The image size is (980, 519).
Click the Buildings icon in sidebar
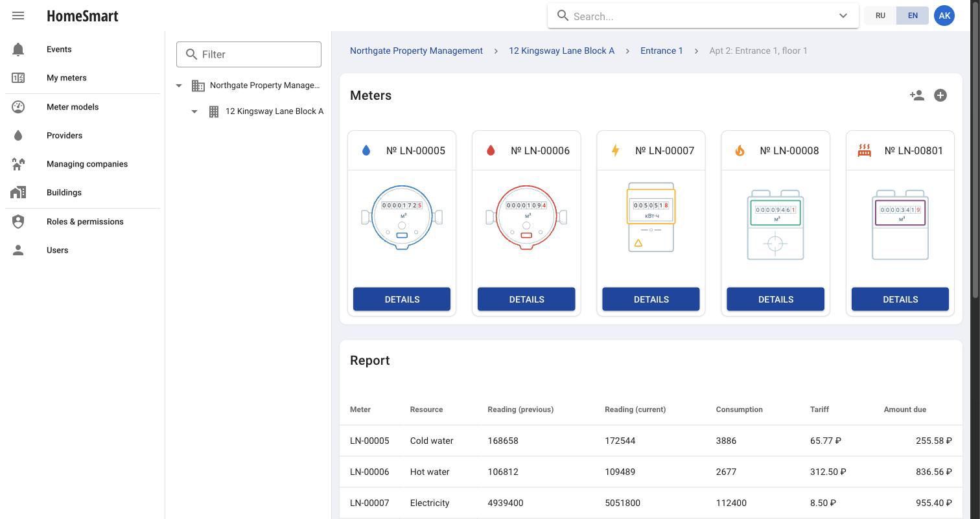coord(18,192)
